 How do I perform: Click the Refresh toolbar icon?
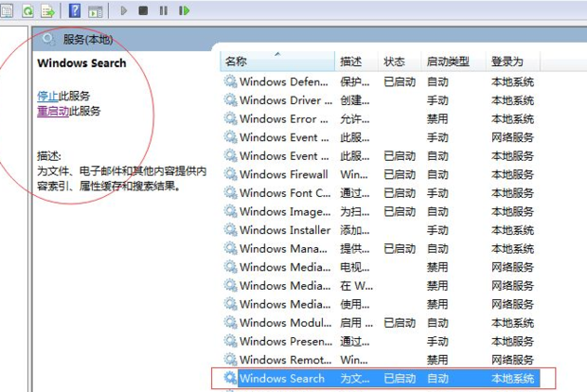[x=27, y=10]
